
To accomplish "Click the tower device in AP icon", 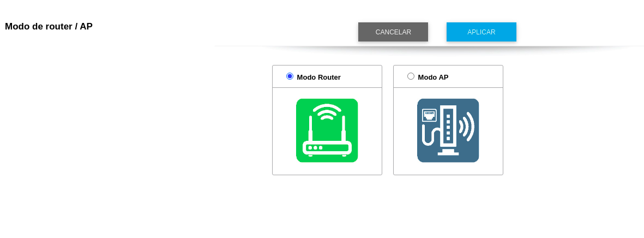I will point(448,127).
